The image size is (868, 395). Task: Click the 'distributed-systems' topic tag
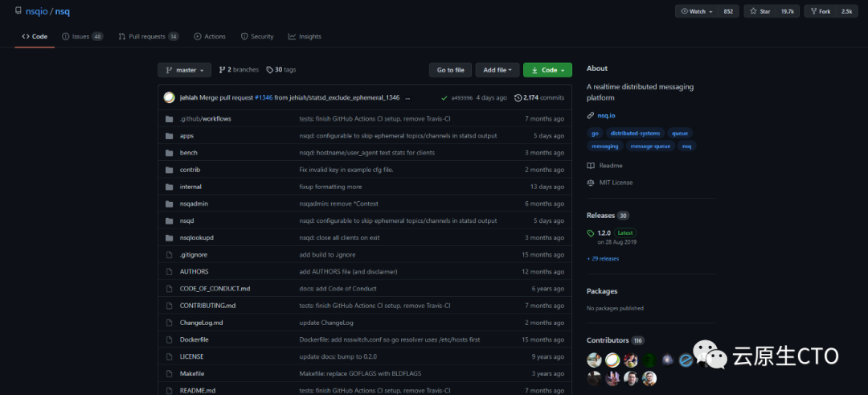(635, 134)
